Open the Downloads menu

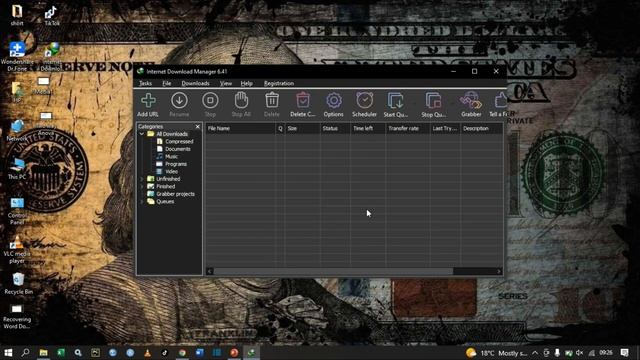coord(196,83)
